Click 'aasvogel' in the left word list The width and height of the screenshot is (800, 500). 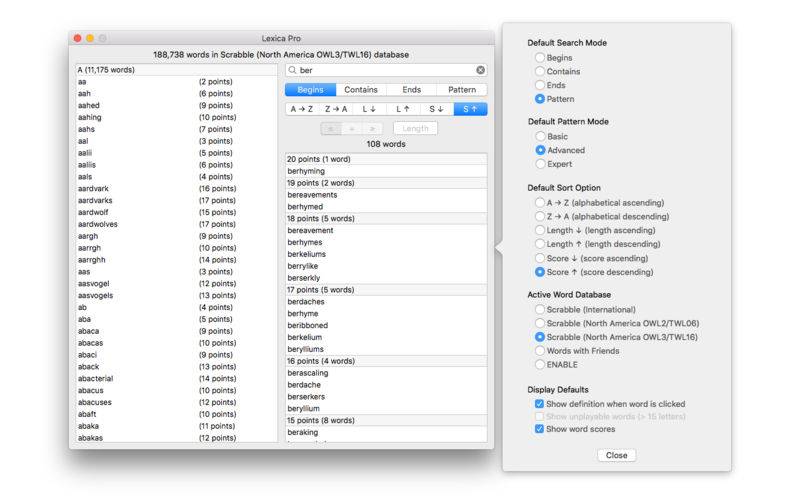pyautogui.click(x=93, y=283)
